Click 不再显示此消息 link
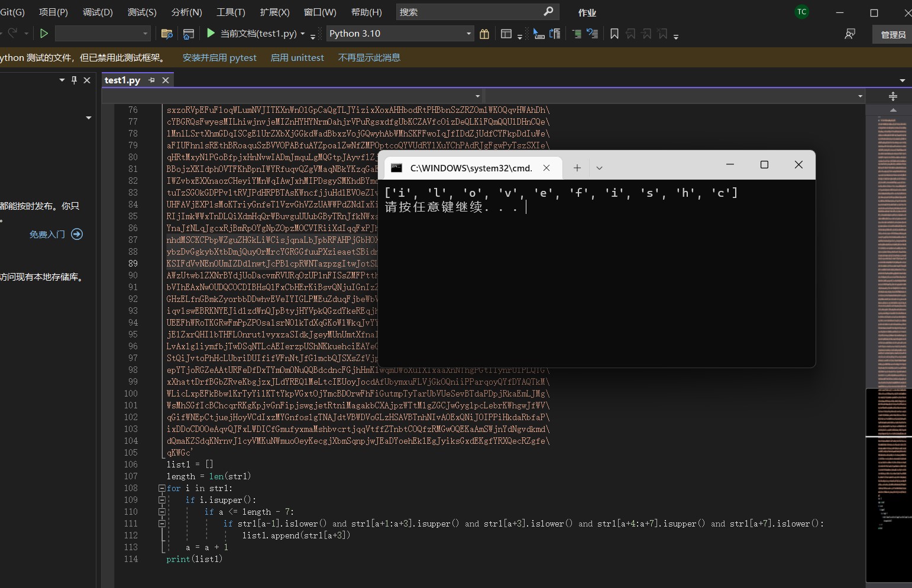This screenshot has width=912, height=588. [x=369, y=57]
